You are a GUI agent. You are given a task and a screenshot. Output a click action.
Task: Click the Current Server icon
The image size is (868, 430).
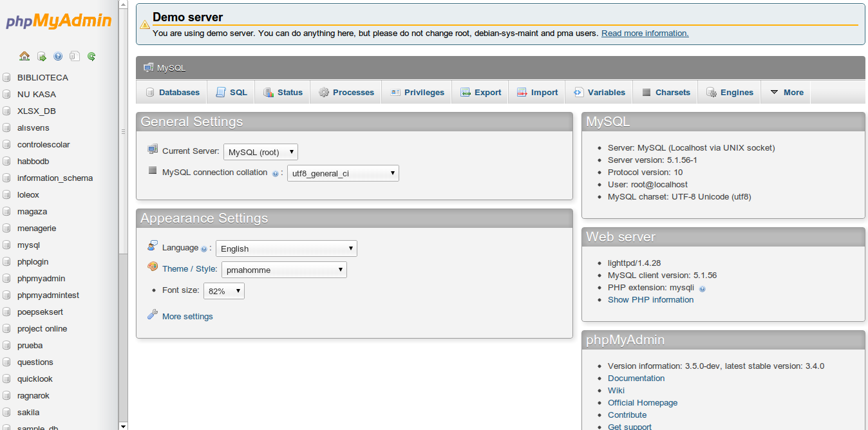[x=153, y=149]
